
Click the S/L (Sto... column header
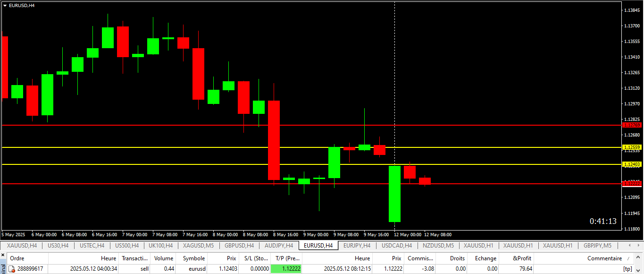tap(256, 258)
